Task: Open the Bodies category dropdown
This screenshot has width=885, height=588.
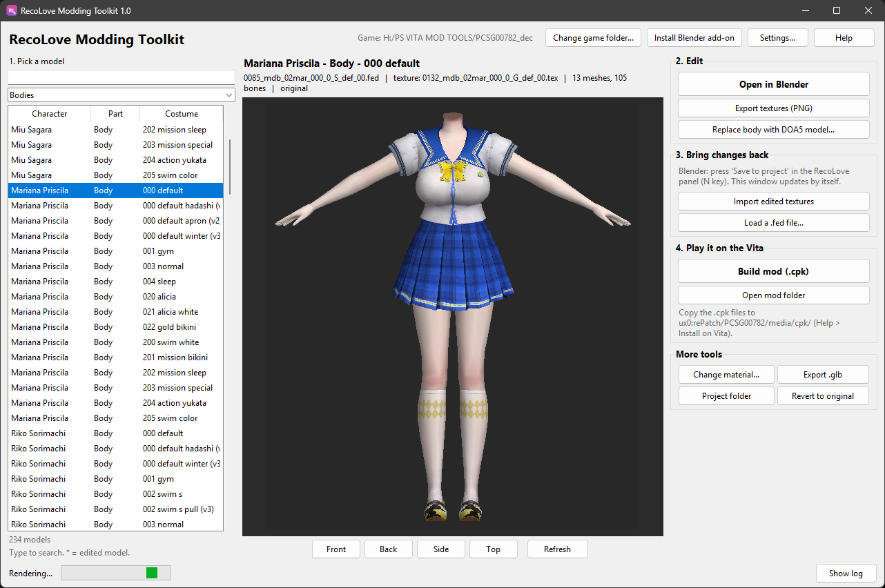Action: pos(121,95)
